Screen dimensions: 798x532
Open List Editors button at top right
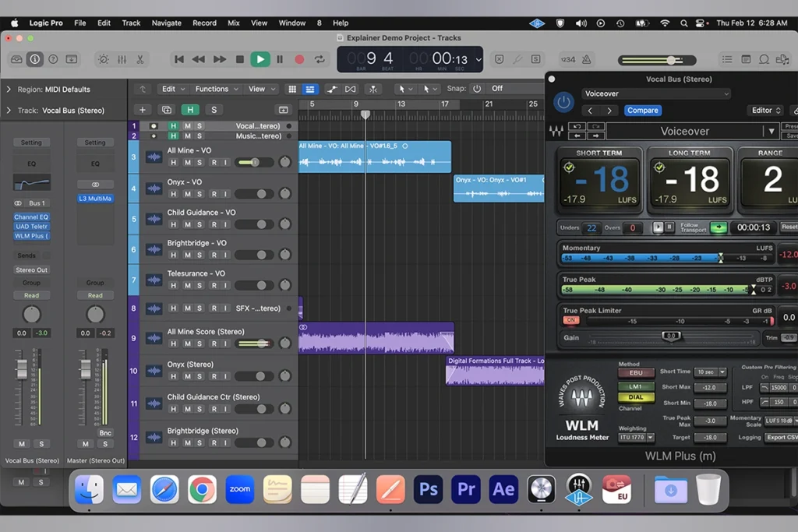pyautogui.click(x=727, y=59)
